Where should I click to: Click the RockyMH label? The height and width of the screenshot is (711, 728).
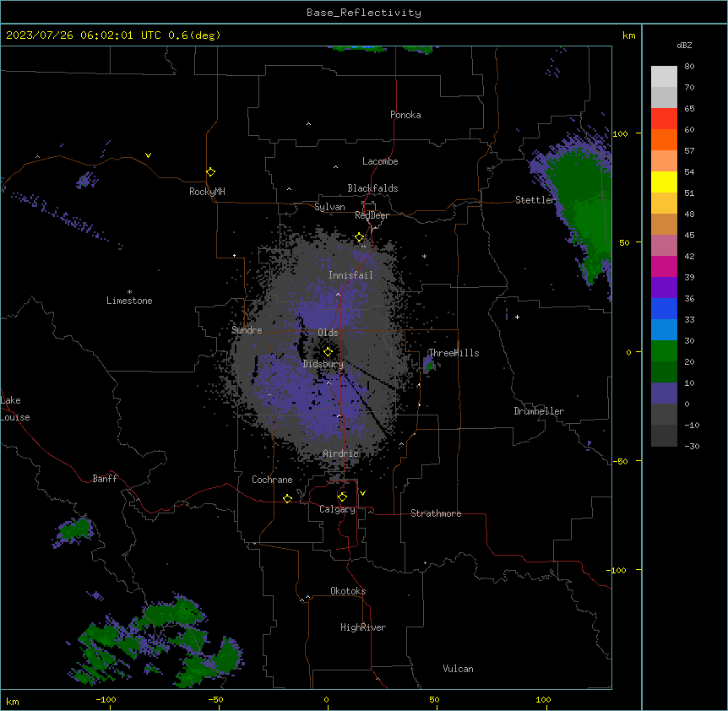[x=207, y=192]
